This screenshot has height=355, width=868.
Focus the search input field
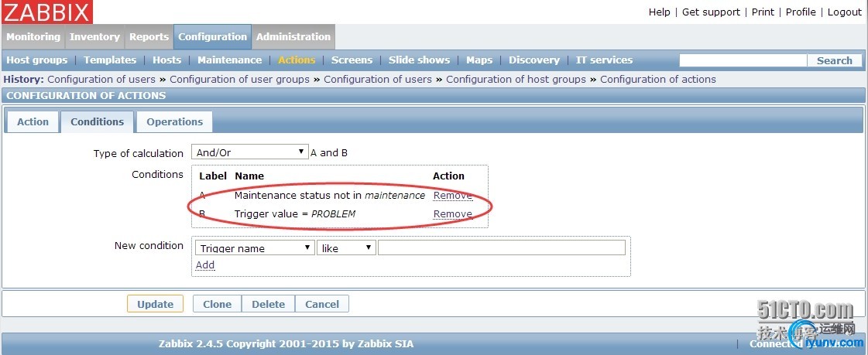click(743, 60)
